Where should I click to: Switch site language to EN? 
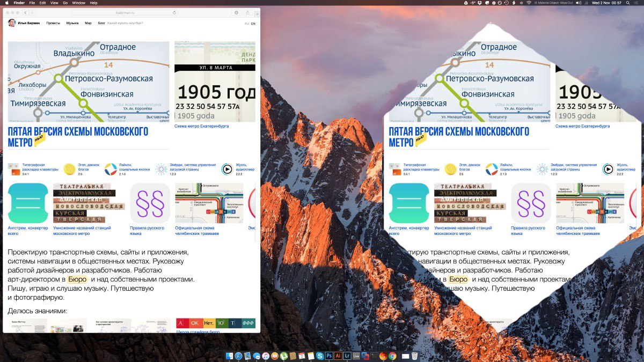coord(253,24)
